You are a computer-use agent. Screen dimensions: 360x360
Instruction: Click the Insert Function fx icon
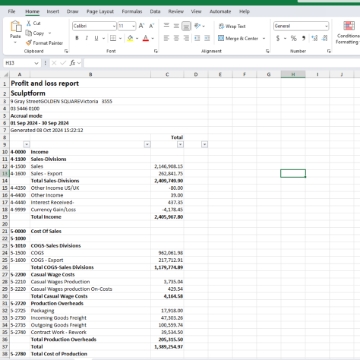(72, 63)
